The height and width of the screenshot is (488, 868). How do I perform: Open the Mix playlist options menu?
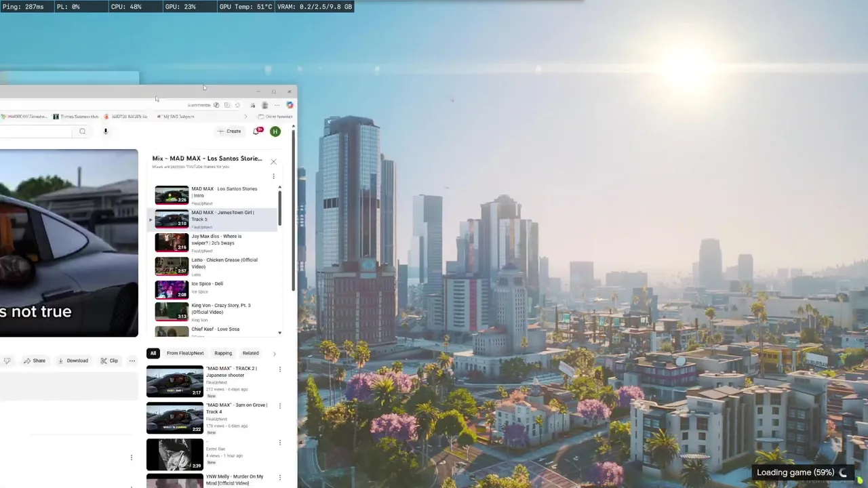pyautogui.click(x=273, y=176)
